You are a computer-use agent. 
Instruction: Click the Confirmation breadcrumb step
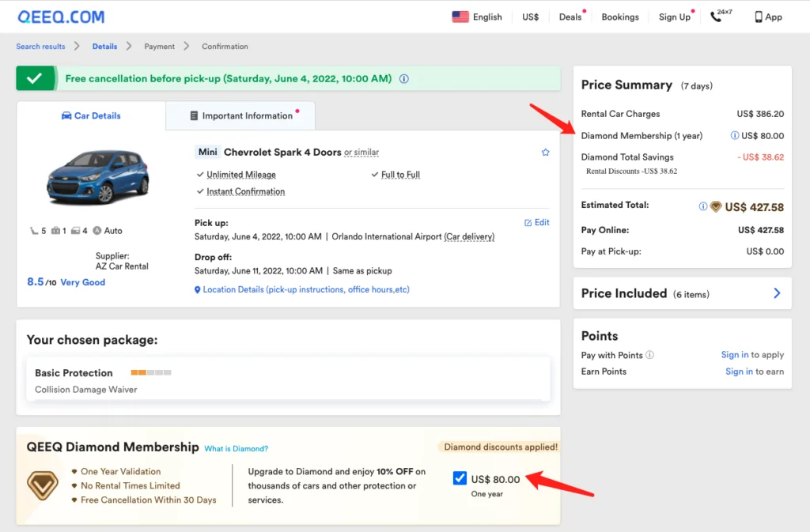[x=225, y=47]
